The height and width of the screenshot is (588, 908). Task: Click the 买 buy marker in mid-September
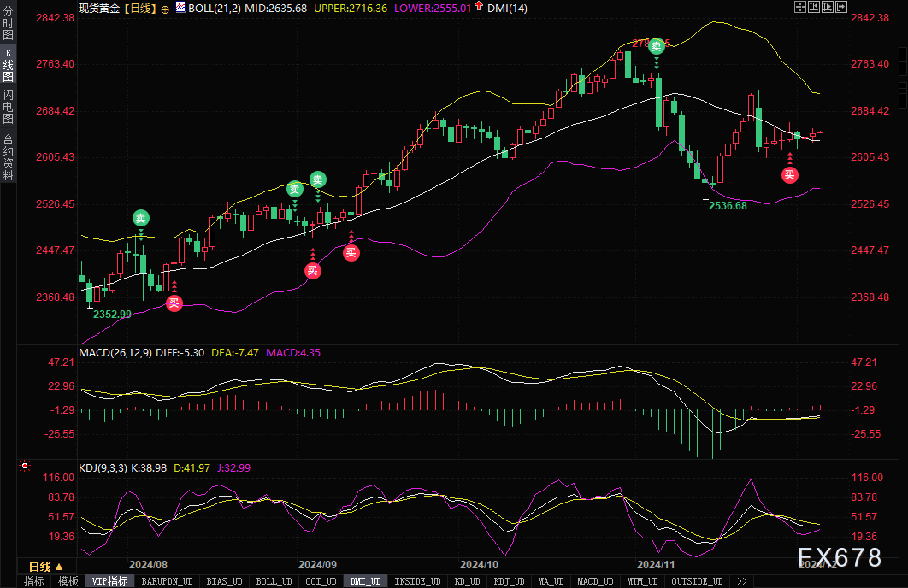(x=351, y=252)
